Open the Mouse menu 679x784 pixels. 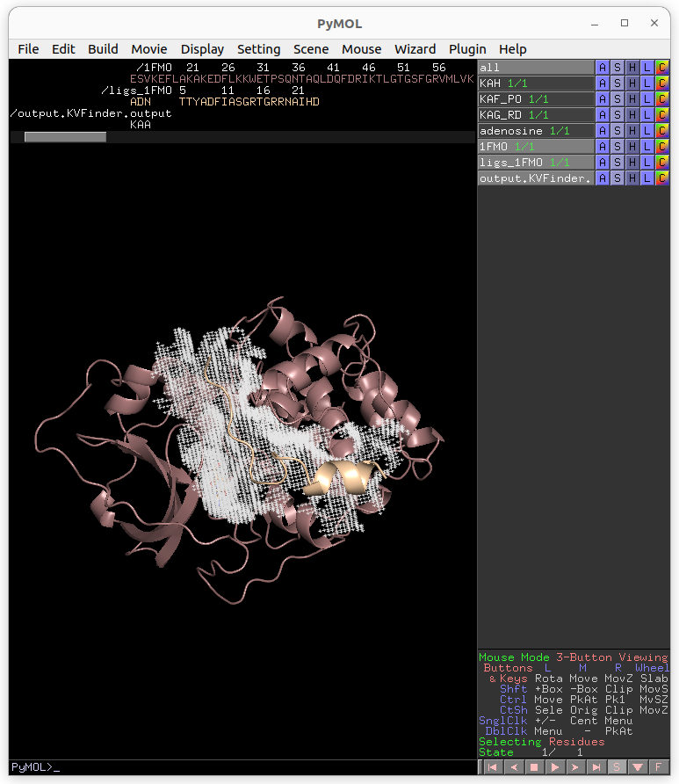361,49
